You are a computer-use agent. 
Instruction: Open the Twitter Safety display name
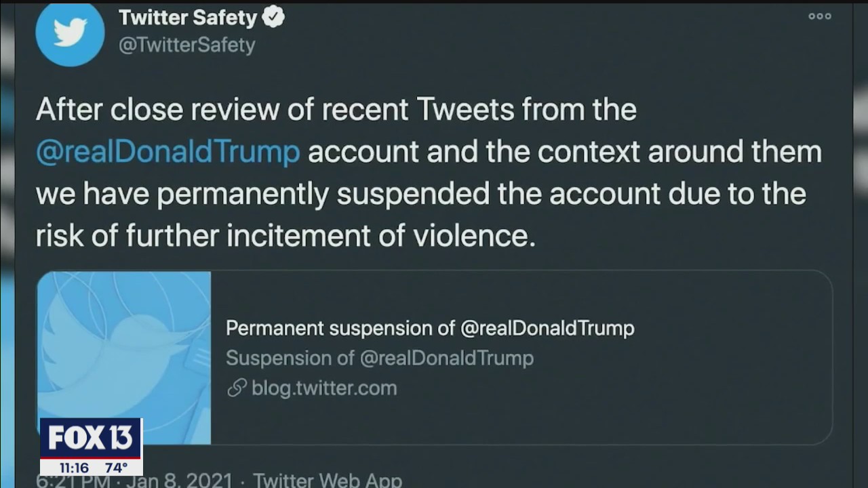[188, 18]
